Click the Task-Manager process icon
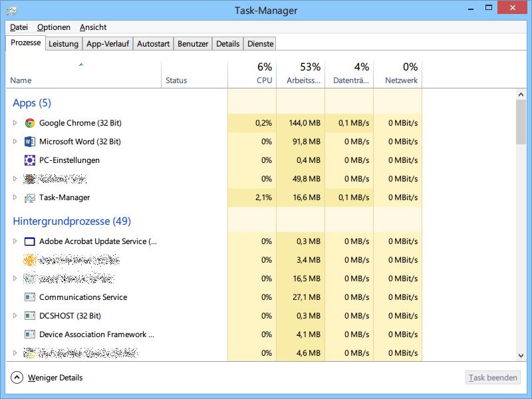This screenshot has height=399, width=532. click(x=30, y=198)
